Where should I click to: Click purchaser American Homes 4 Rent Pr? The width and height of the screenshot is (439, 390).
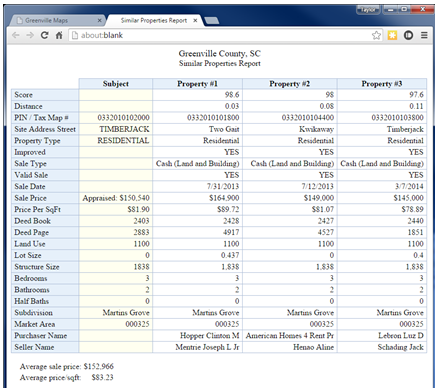pos(290,336)
